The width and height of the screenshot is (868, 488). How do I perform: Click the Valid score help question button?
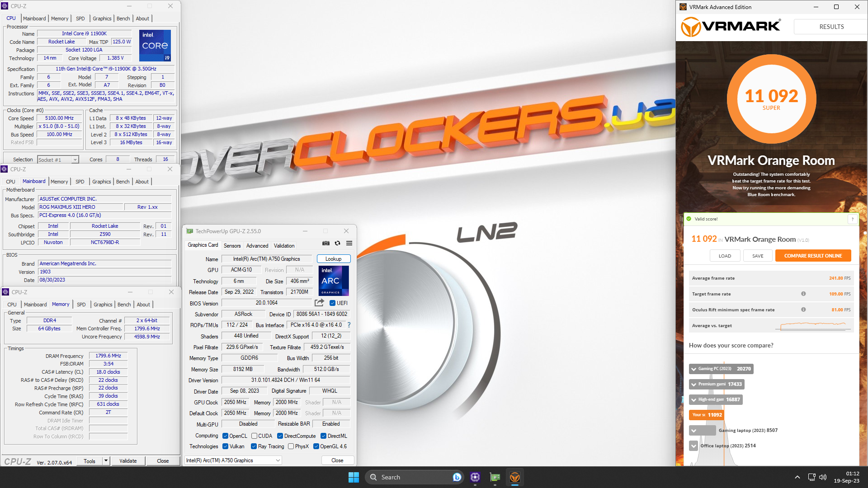[853, 219]
